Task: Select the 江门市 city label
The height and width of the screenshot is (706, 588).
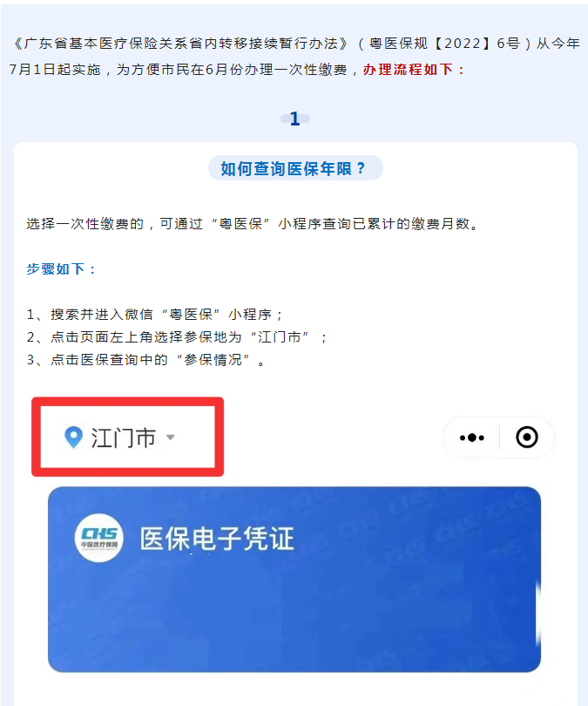Action: 124,438
